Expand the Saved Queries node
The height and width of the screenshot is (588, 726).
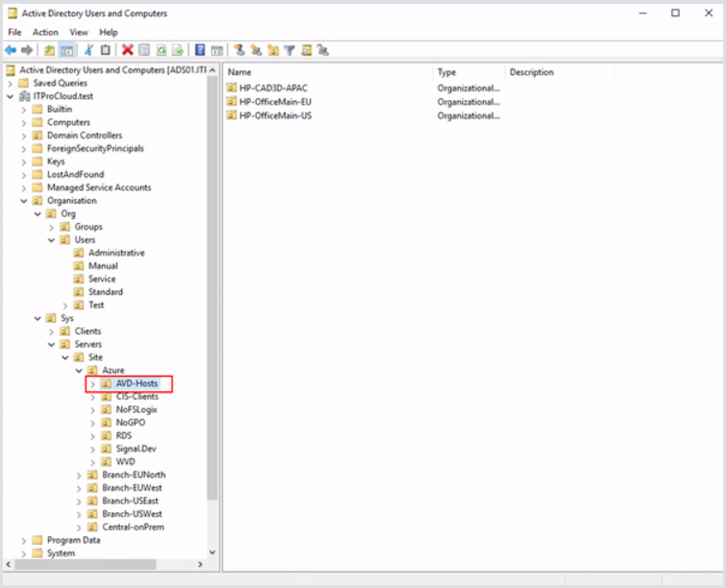point(11,84)
